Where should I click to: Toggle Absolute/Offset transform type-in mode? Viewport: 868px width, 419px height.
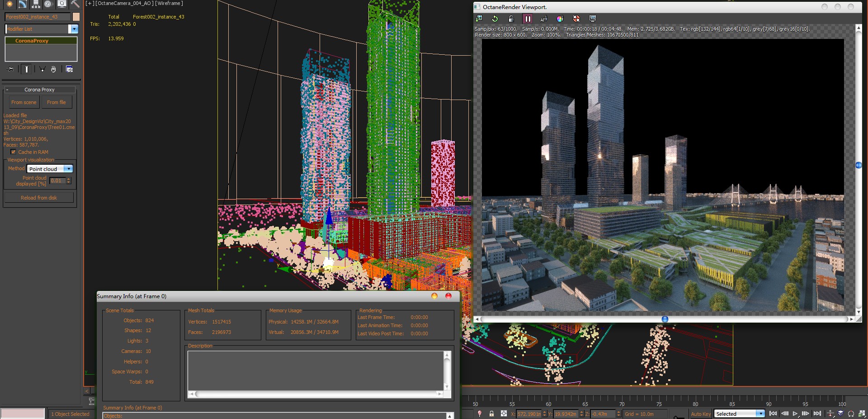point(504,414)
